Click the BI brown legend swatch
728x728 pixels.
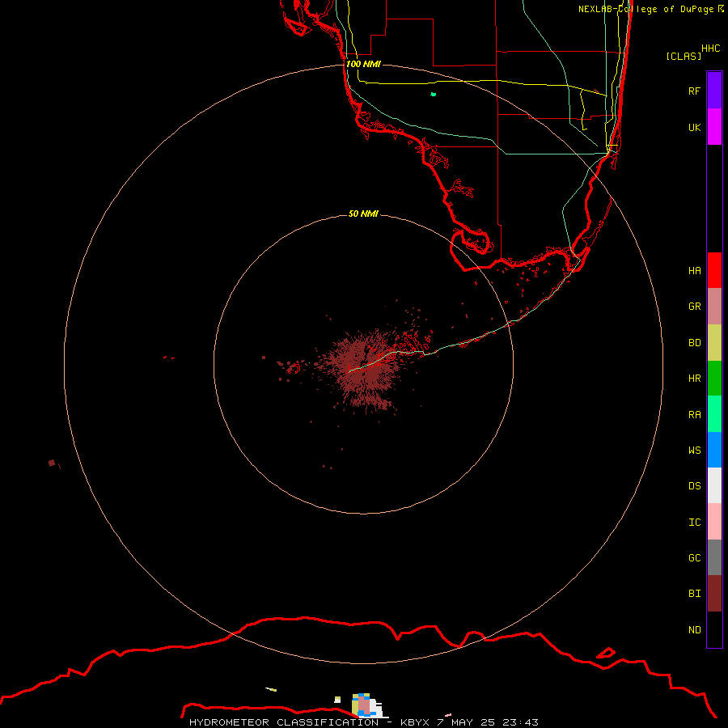[714, 594]
